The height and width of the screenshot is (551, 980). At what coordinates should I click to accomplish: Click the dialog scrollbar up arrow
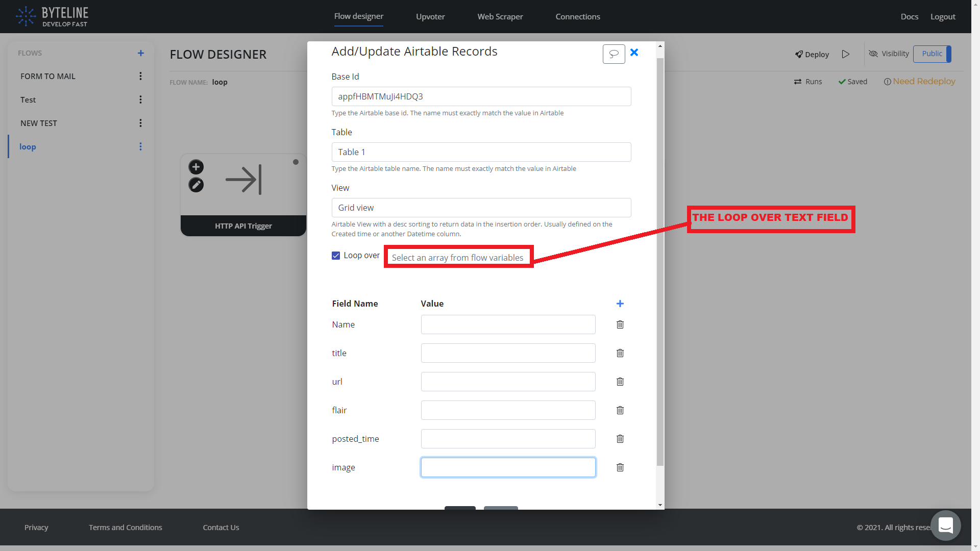[x=660, y=46]
